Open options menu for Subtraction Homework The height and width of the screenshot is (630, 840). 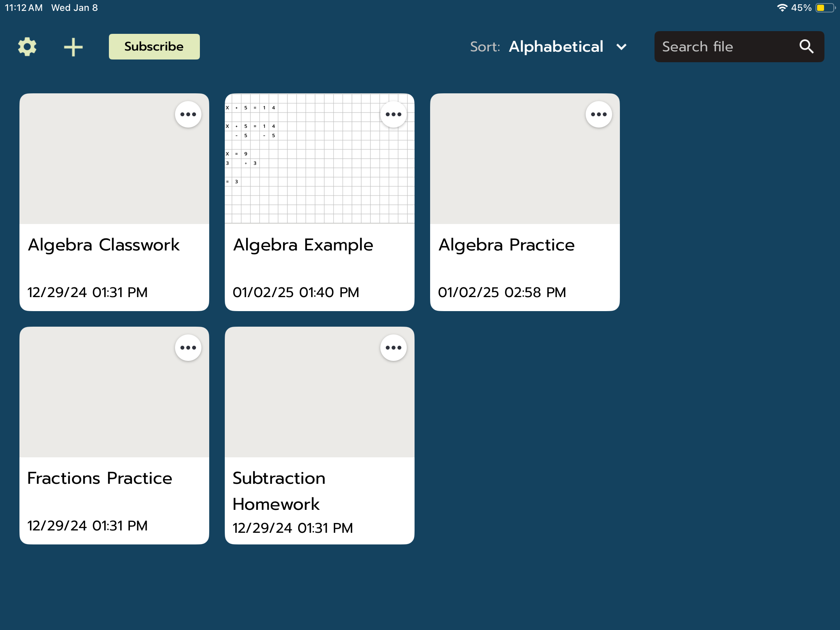coord(394,348)
